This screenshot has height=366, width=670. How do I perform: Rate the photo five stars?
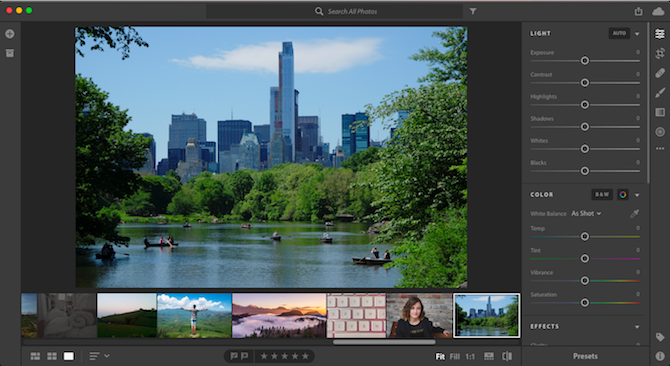tap(305, 356)
